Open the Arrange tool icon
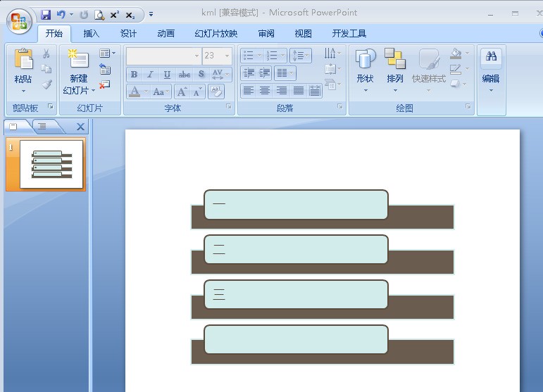This screenshot has width=543, height=392. (x=395, y=58)
